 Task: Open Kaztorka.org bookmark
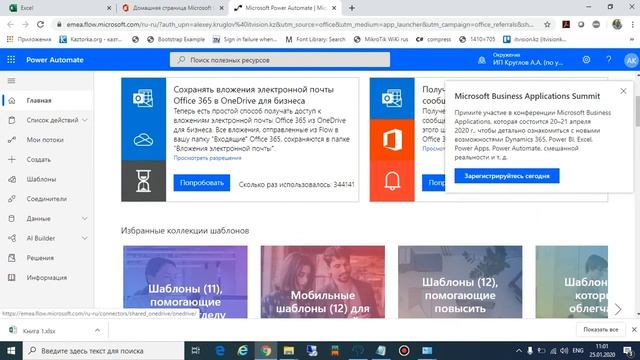(x=91, y=39)
